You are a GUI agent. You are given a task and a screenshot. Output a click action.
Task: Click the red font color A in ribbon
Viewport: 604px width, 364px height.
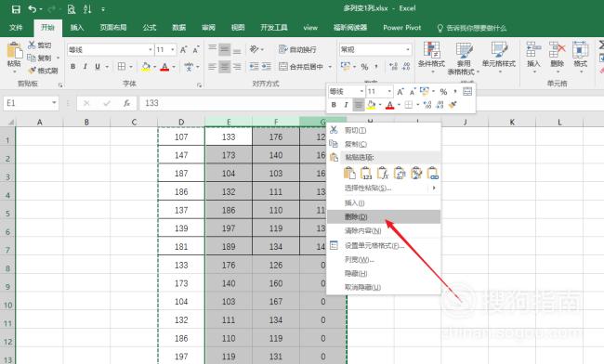164,67
